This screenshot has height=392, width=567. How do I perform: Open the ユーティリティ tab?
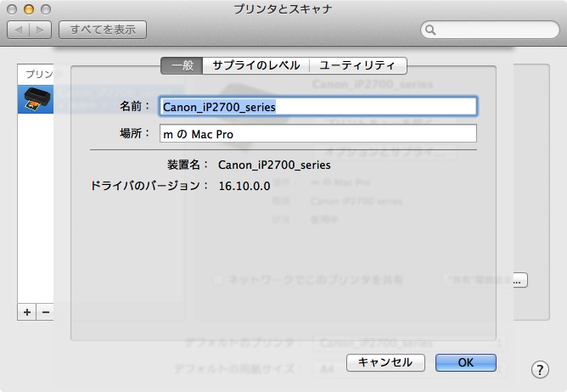pos(357,65)
